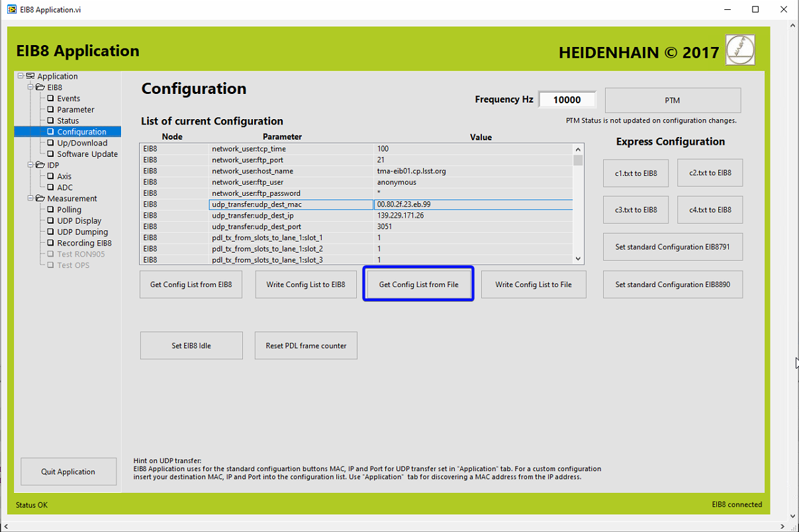The height and width of the screenshot is (532, 799).
Task: Collapse the EIB8 tree folder
Action: click(30, 87)
